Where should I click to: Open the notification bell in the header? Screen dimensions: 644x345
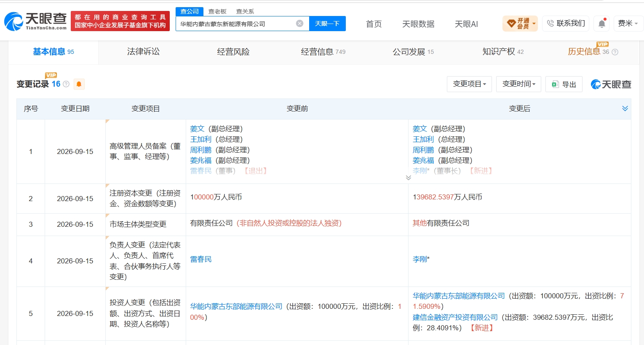[602, 24]
